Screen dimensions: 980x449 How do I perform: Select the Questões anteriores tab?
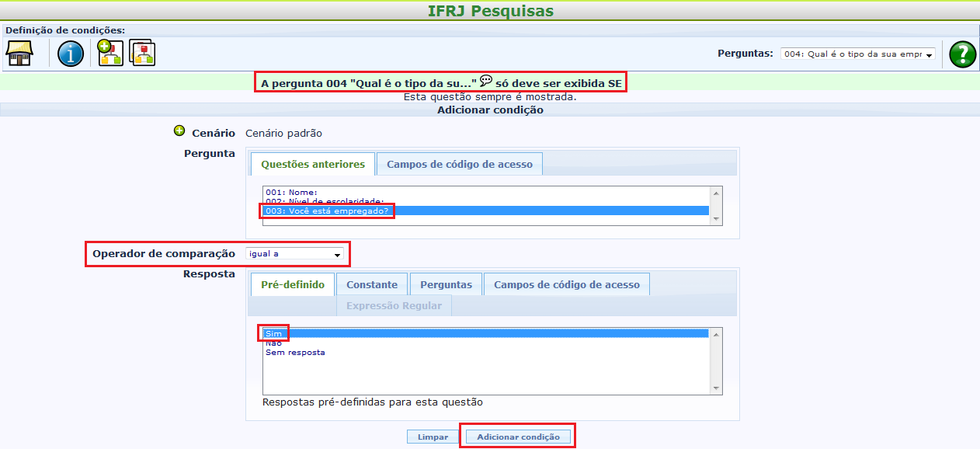312,164
